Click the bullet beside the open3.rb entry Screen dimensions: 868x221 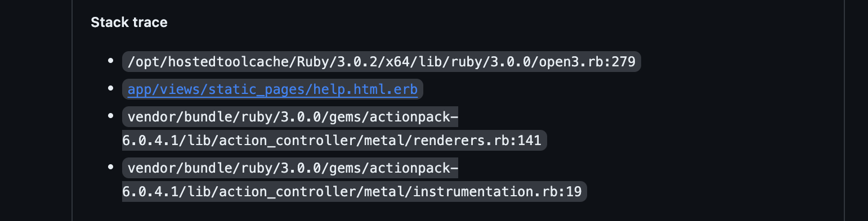111,60
